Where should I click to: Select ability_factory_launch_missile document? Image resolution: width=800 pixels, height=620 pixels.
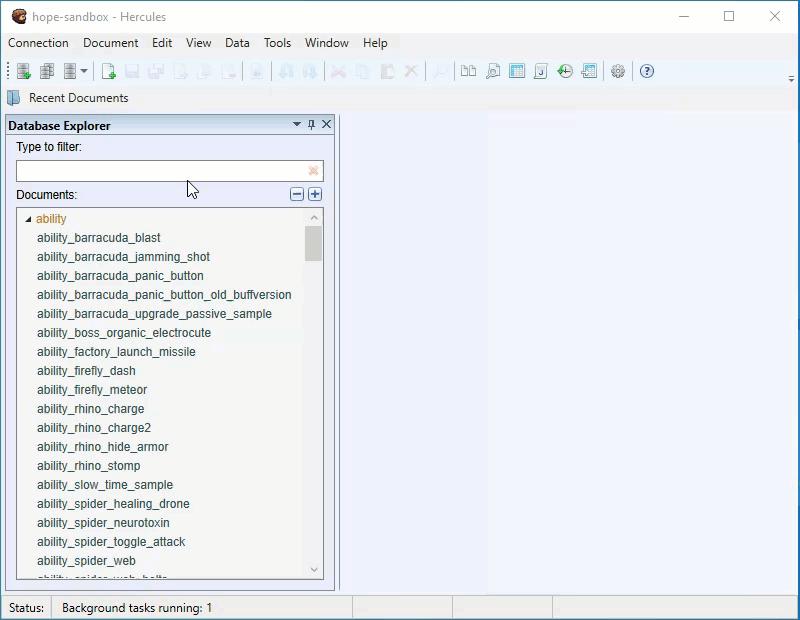[x=116, y=352]
